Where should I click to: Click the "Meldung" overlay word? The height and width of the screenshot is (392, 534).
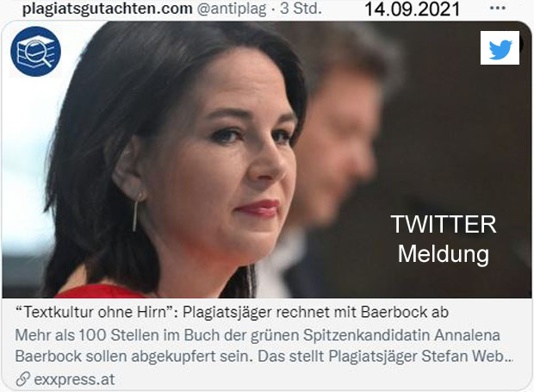coord(444,254)
